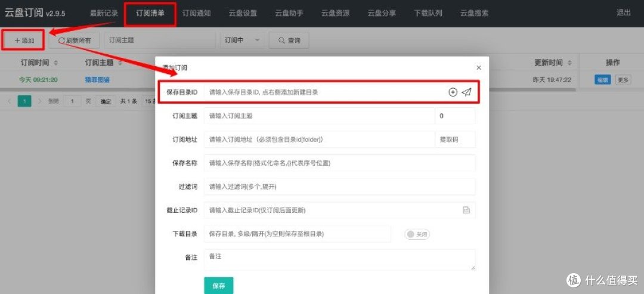The height and width of the screenshot is (294, 644).
Task: Focus the 订阅主题 search field in toolbar
Action: [160, 40]
